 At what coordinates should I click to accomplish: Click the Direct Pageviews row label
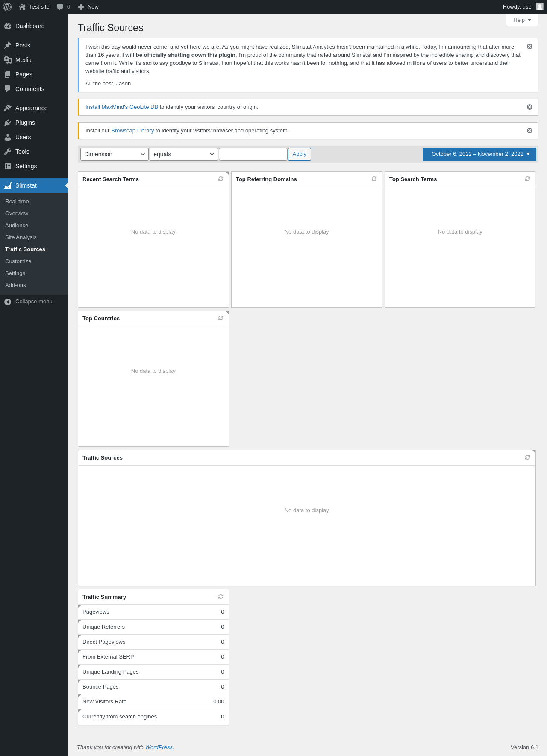104,642
